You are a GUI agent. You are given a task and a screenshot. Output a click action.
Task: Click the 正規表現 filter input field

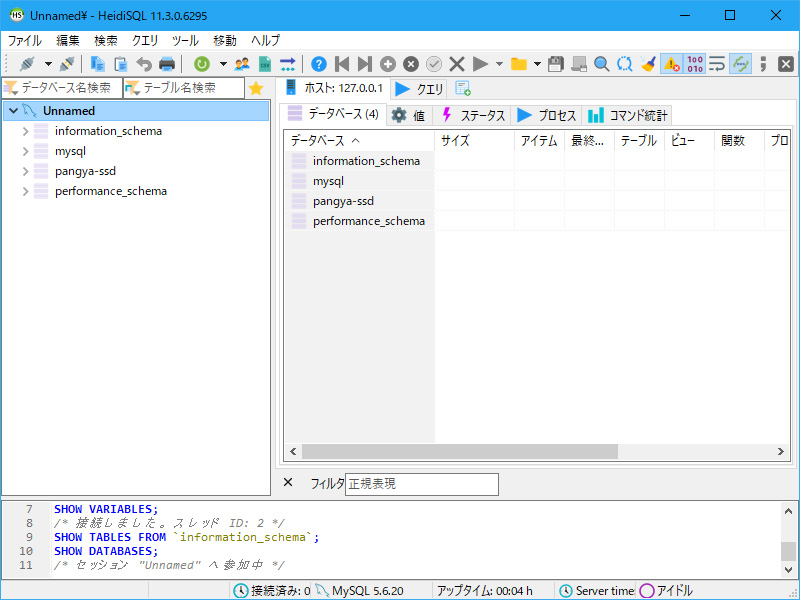tap(422, 484)
